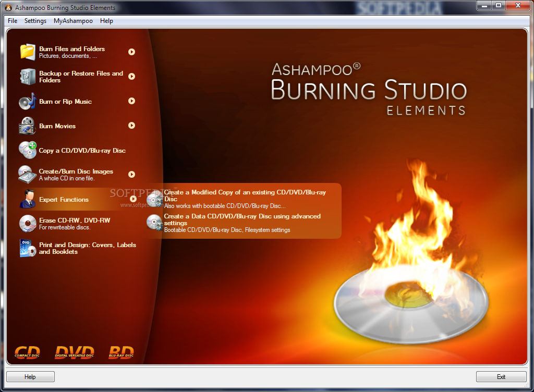534x392 pixels.
Task: Click the Copy a CD/DVD/Blu-ray Disc icon
Action: (27, 150)
